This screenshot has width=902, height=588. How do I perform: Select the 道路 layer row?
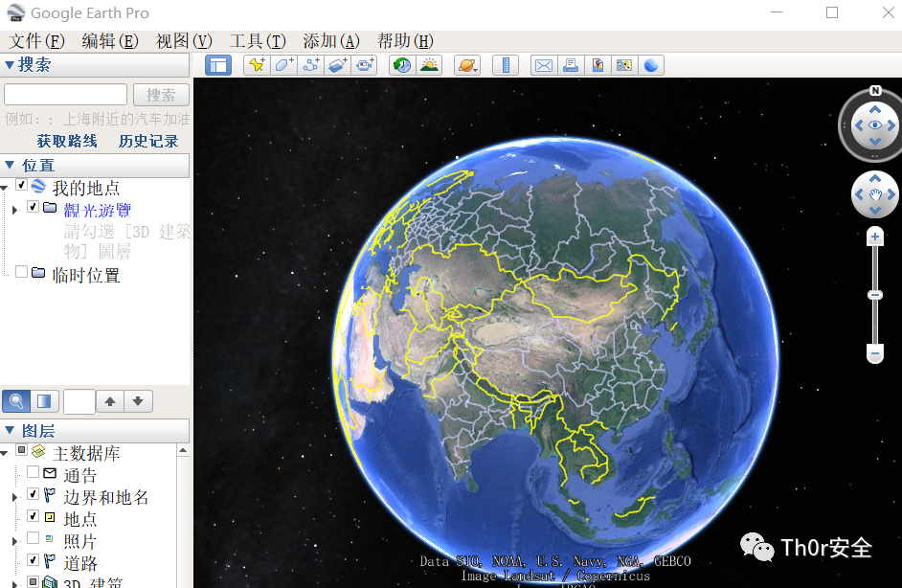coord(80,563)
